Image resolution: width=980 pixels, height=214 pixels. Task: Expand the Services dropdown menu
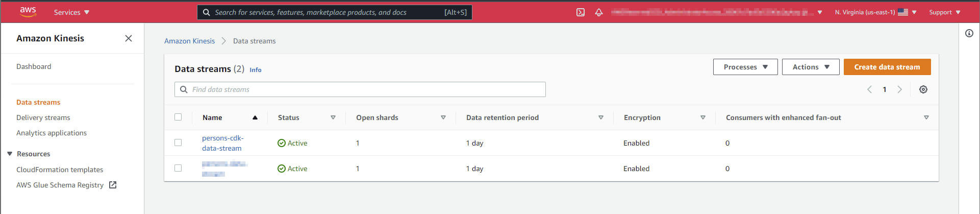tap(71, 12)
